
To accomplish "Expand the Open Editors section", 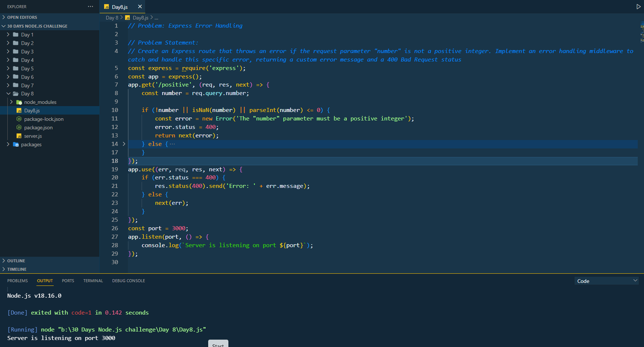I will pos(49,17).
